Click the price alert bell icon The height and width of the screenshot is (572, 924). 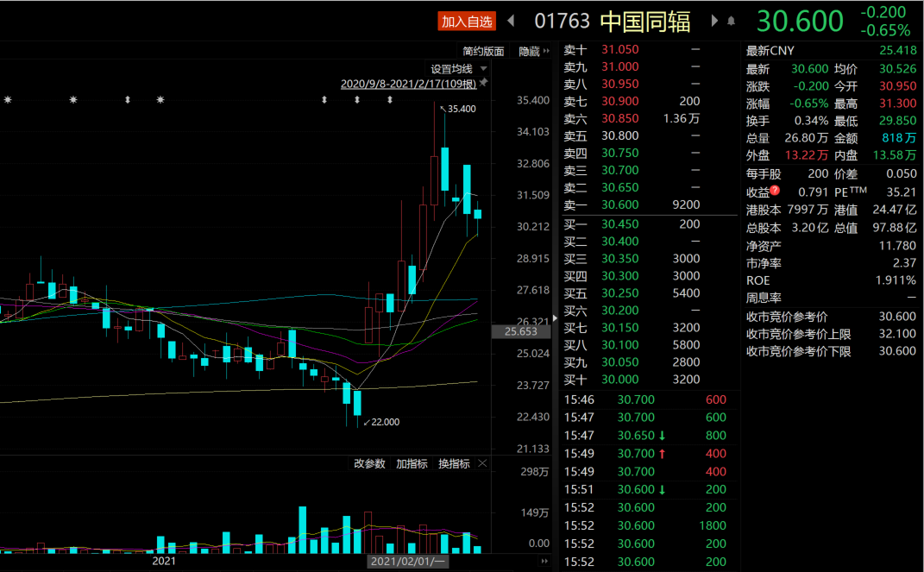[x=731, y=22]
